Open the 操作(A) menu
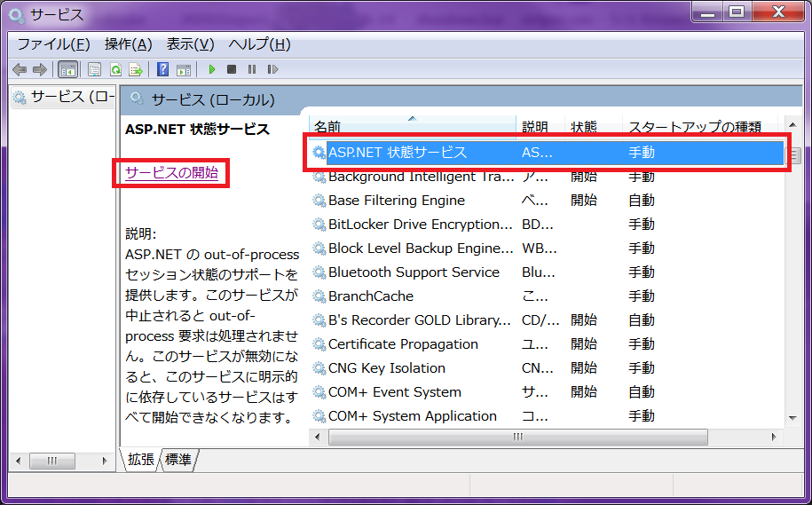Viewport: 812px width, 505px height. click(x=129, y=44)
